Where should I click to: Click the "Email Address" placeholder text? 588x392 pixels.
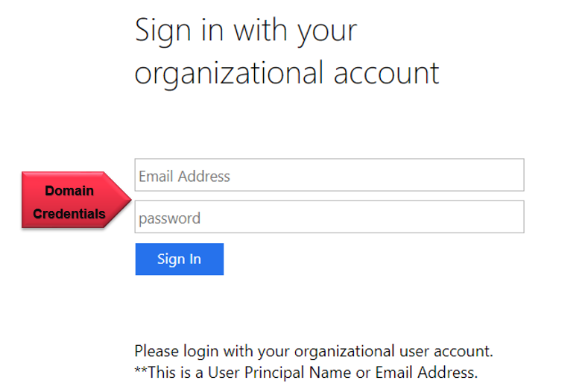point(184,177)
